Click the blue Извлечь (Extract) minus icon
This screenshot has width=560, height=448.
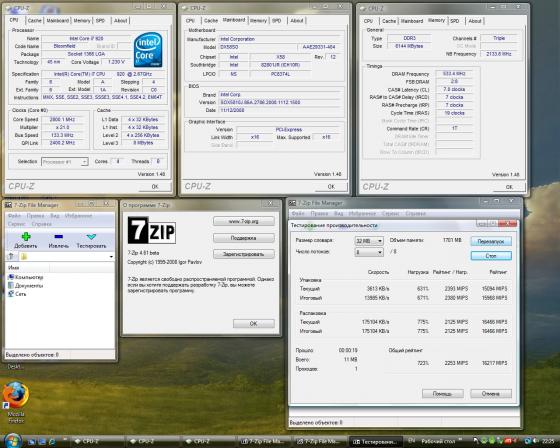(x=59, y=237)
